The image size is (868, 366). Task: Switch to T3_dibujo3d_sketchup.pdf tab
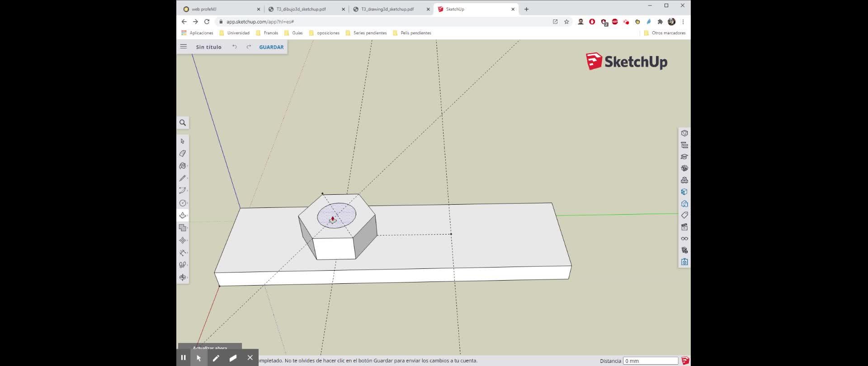[x=301, y=9]
